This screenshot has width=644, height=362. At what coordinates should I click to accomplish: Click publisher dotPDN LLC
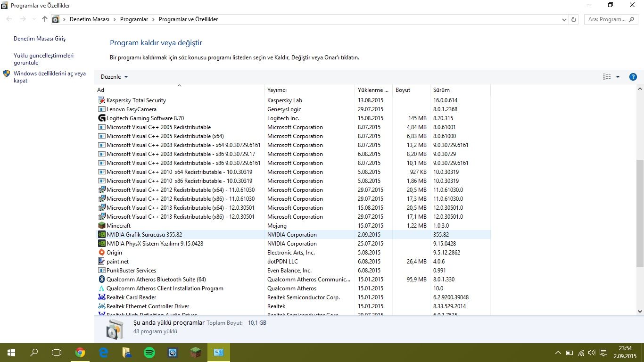(282, 262)
